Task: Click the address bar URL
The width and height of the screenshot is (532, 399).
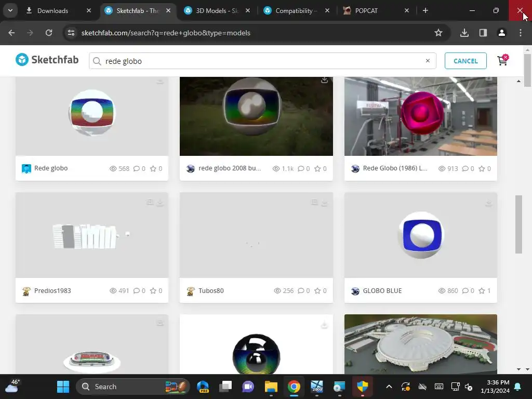Action: (166, 33)
